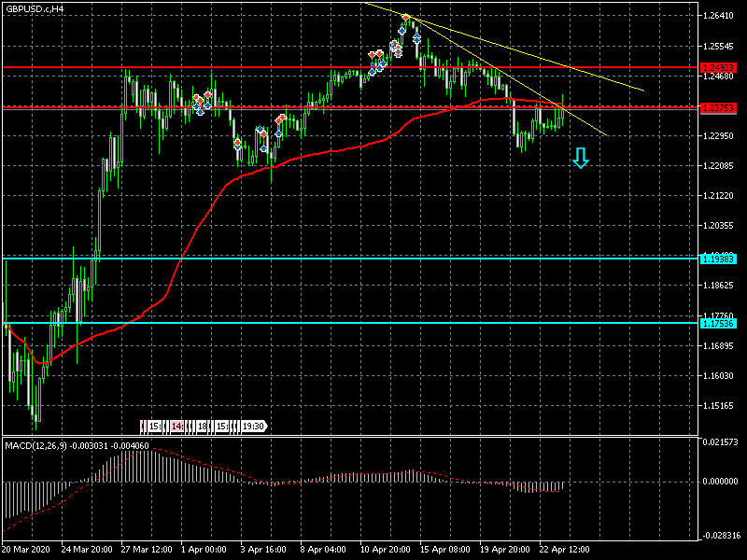This screenshot has width=747, height=560.
Task: Click the 1.16895 price scale value
Action: [x=718, y=345]
